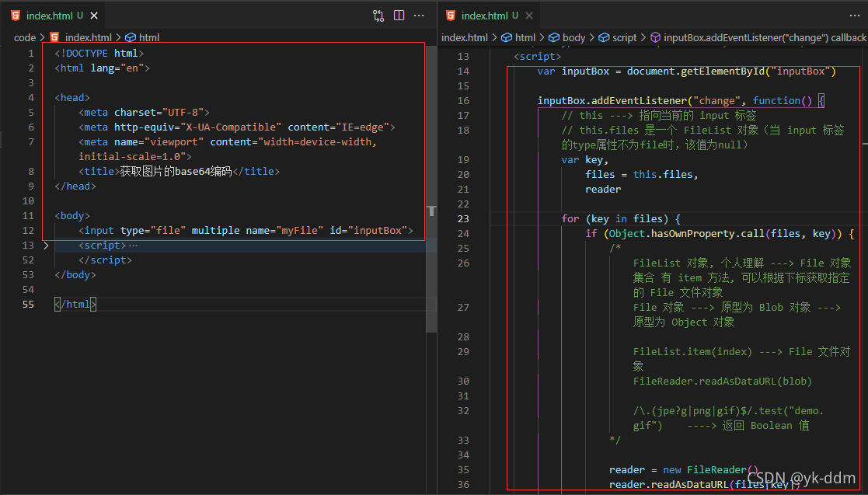The image size is (868, 495).
Task: Click the left editor vertical scrollbar
Action: (431, 188)
